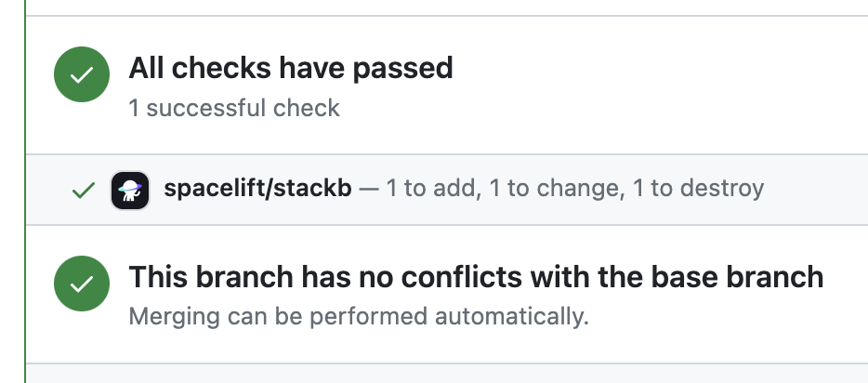The width and height of the screenshot is (868, 383).
Task: Click the word "Merging" under the conflicts heading
Action: click(x=167, y=316)
